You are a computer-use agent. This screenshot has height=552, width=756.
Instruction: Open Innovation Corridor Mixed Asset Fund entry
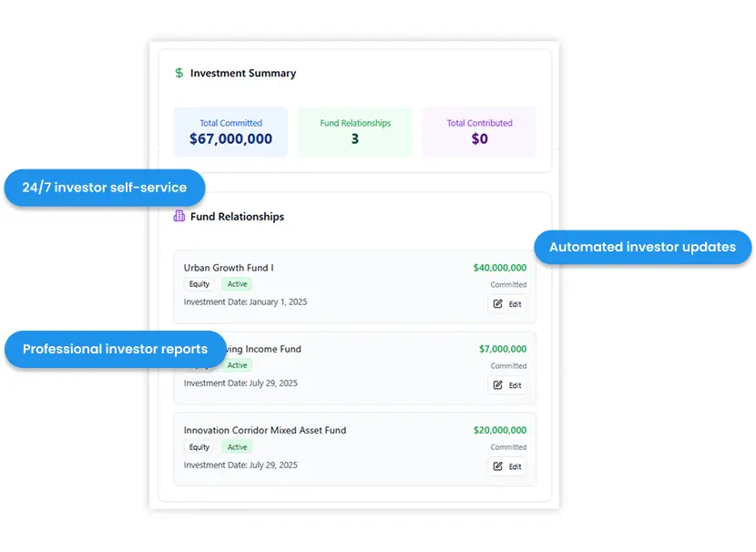pyautogui.click(x=265, y=430)
